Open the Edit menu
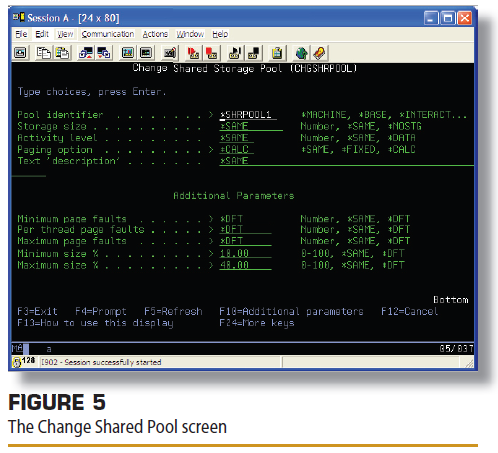The width and height of the screenshot is (498, 453). click(x=42, y=34)
